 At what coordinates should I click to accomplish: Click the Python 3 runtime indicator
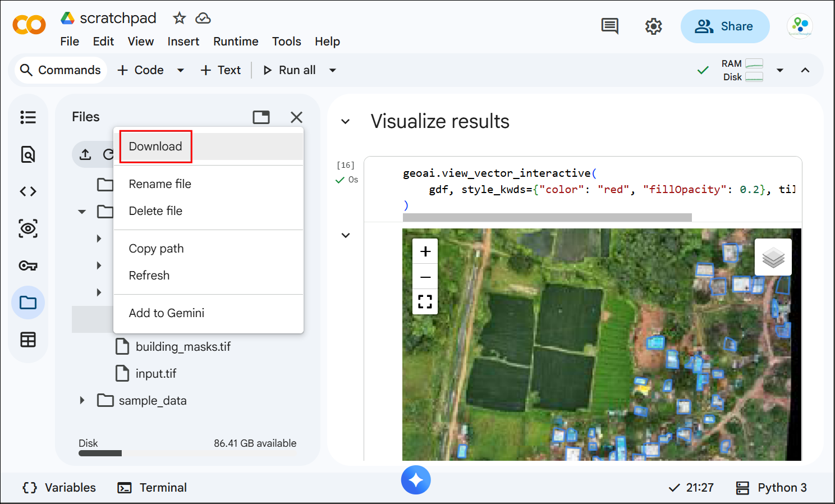[772, 487]
